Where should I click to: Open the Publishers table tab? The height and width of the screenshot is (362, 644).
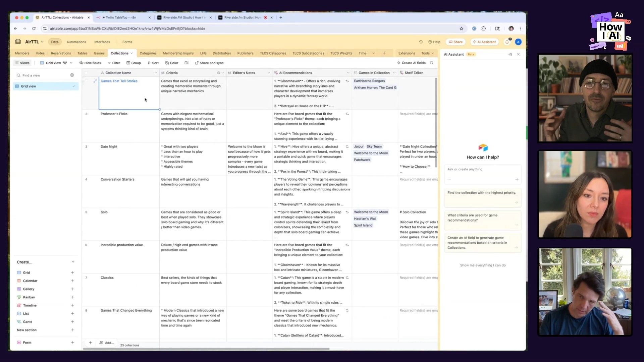(245, 53)
